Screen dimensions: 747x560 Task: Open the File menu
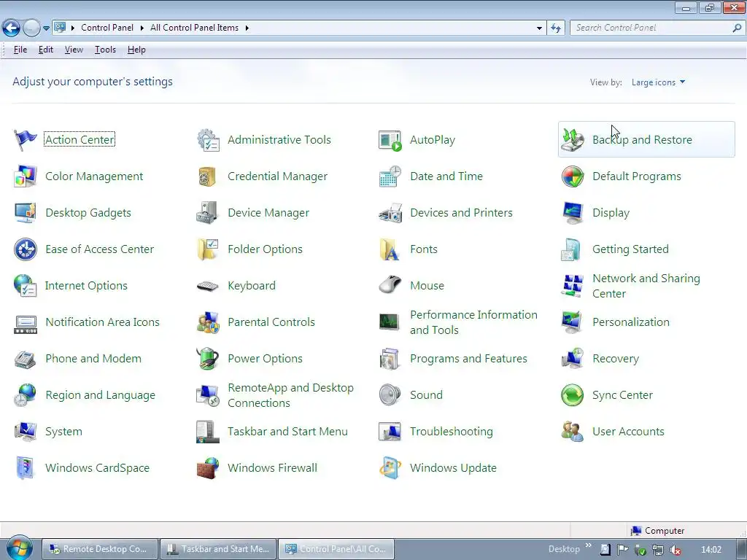pyautogui.click(x=20, y=50)
